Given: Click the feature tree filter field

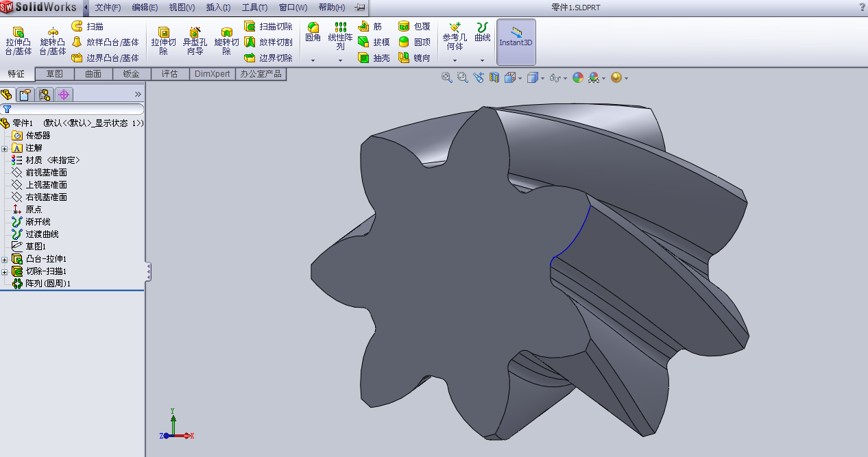Looking at the screenshot, I should tap(74, 109).
